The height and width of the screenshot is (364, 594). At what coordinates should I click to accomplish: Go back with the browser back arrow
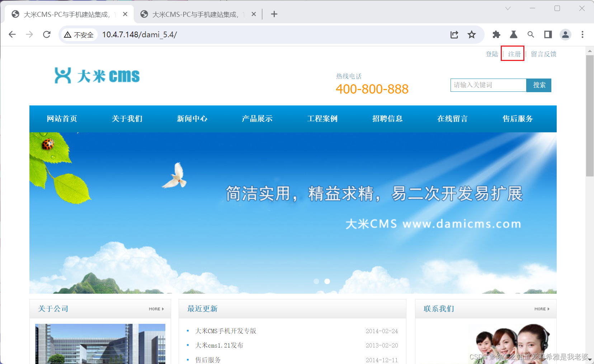[12, 34]
